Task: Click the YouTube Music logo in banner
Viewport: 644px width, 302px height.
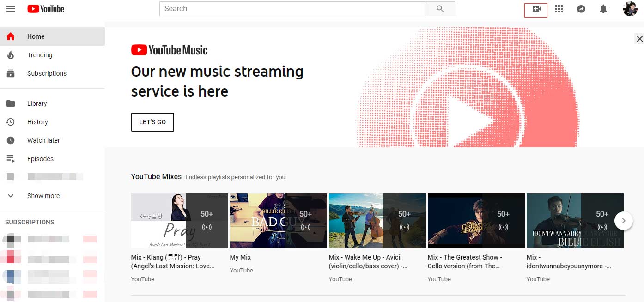Action: [x=170, y=50]
